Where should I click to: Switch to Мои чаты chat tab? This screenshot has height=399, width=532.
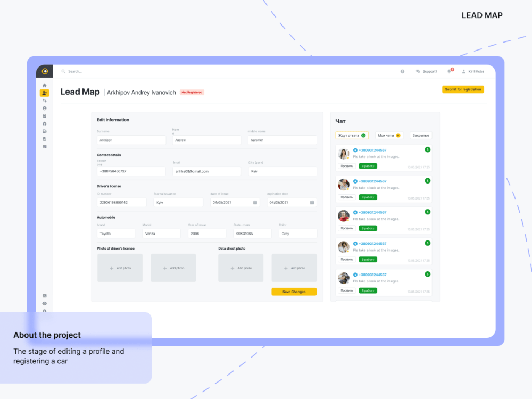[389, 135]
